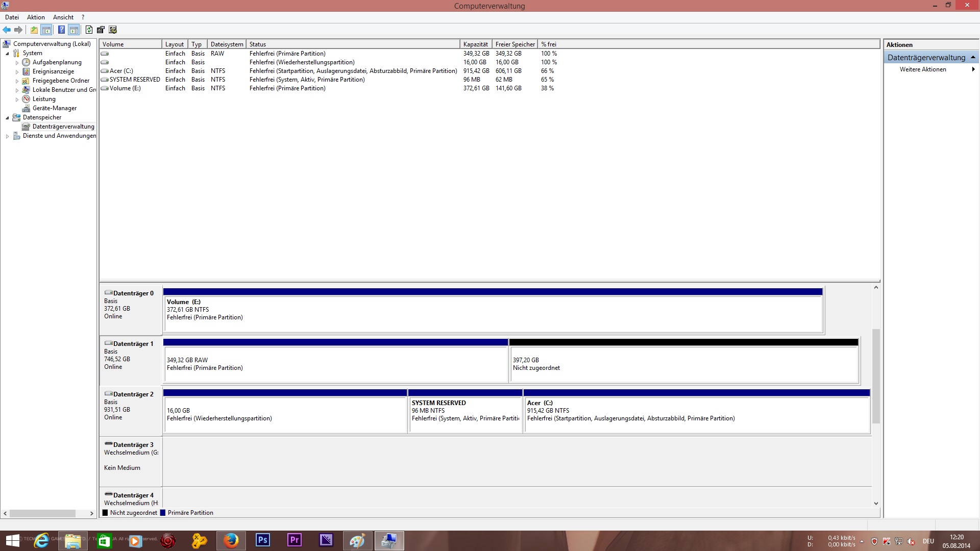Sort list by Freier Speicher column header
980x551 pixels.
coord(514,44)
